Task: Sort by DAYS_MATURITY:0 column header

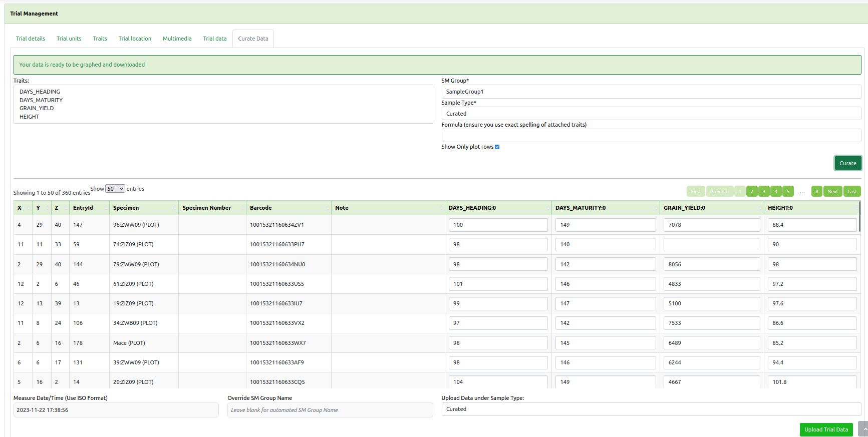Action: 605,208
